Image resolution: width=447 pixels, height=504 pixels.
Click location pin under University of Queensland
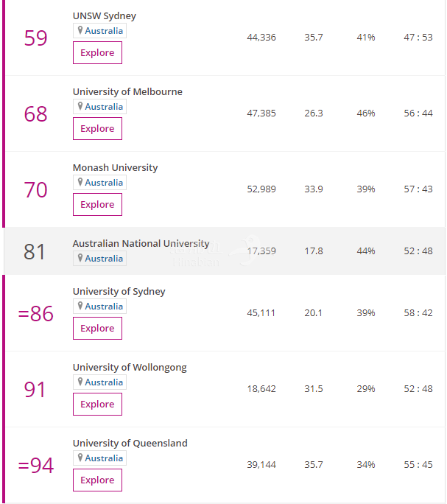point(80,458)
